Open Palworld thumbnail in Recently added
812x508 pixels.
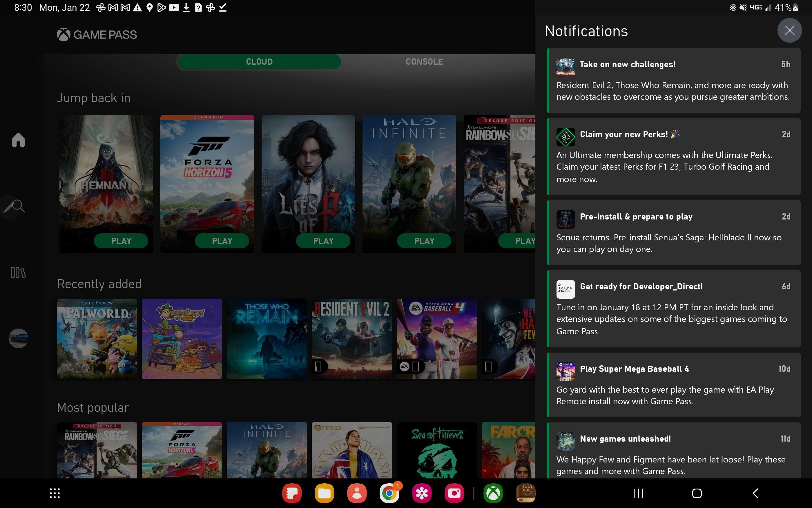tap(97, 339)
